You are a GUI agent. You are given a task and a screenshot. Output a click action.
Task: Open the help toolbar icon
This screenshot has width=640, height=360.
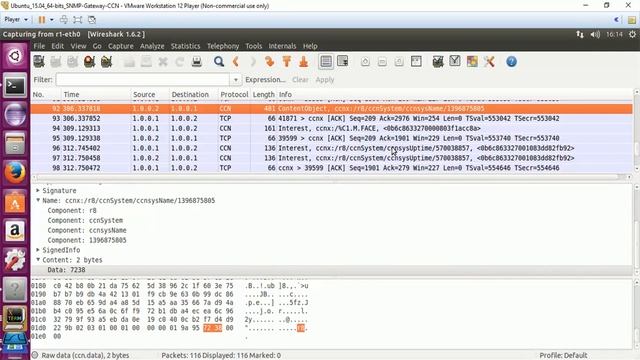(x=511, y=62)
